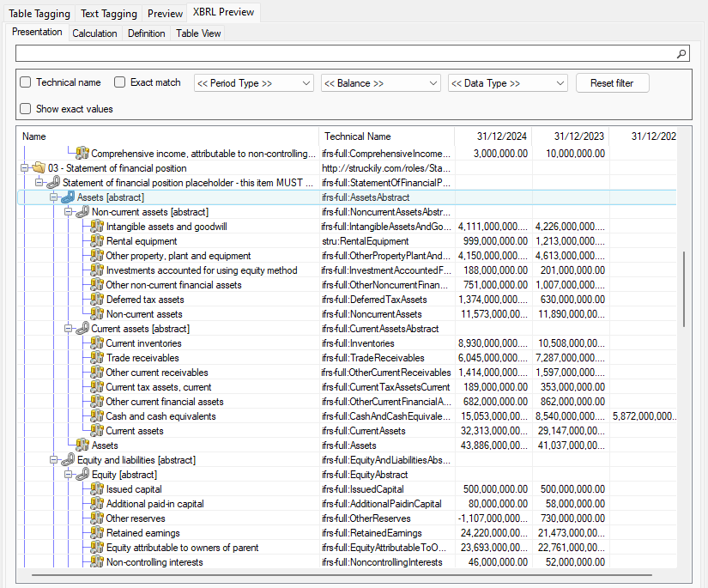Click the Intangible assets and goodwill item icon
This screenshot has height=588, width=708.
click(x=97, y=227)
